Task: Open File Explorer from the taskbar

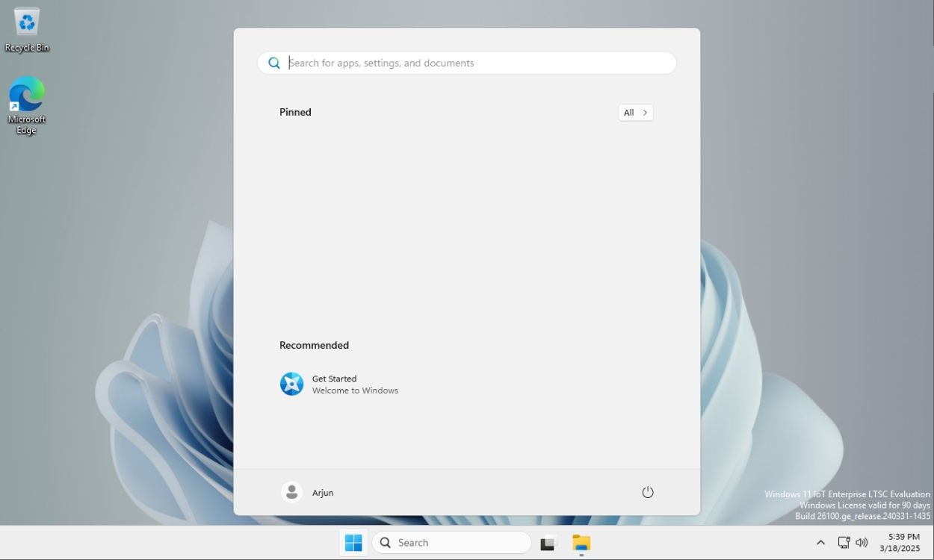Action: 581,542
